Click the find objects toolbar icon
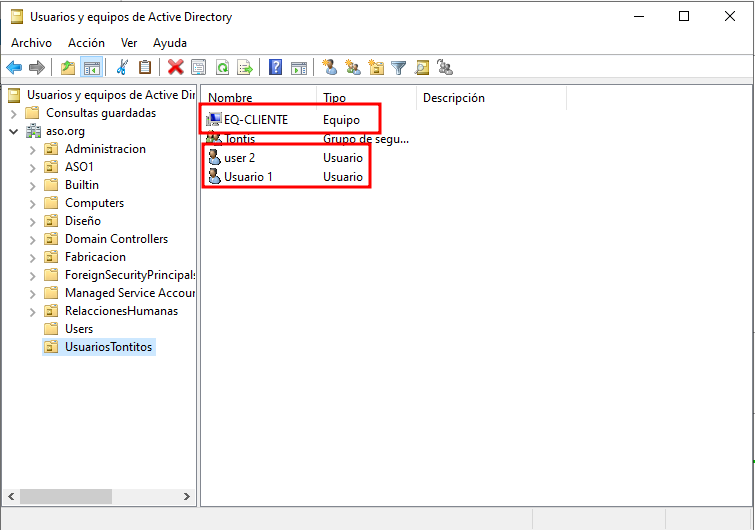Image resolution: width=755 pixels, height=530 pixels. [422, 67]
